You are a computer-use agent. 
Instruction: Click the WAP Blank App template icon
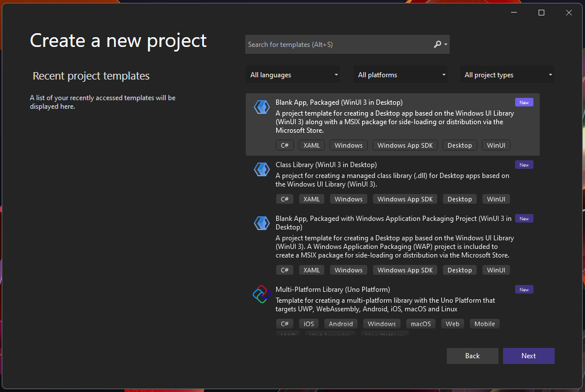261,223
